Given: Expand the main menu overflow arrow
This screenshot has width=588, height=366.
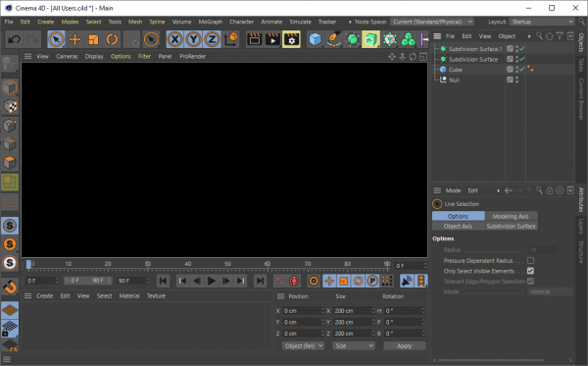Looking at the screenshot, I should 350,22.
